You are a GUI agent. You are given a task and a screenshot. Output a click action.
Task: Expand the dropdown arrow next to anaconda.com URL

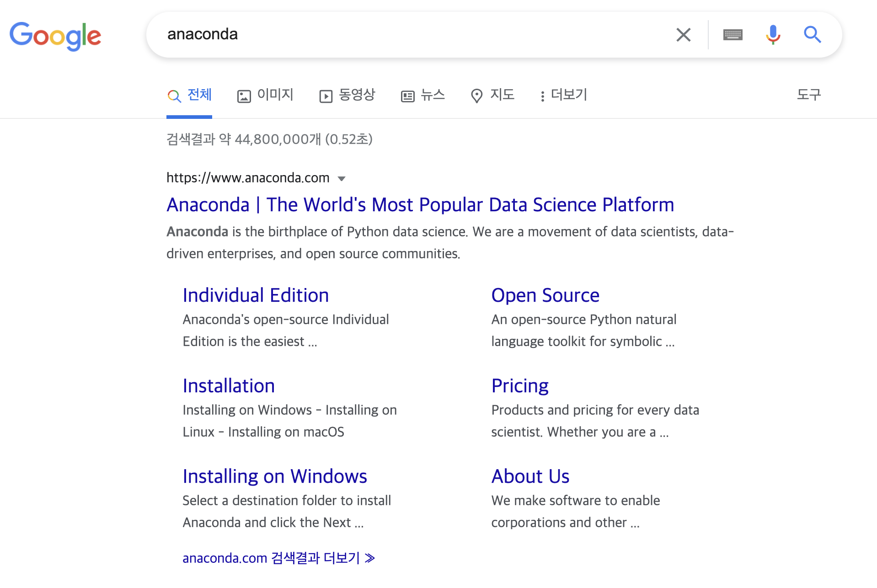(x=342, y=178)
